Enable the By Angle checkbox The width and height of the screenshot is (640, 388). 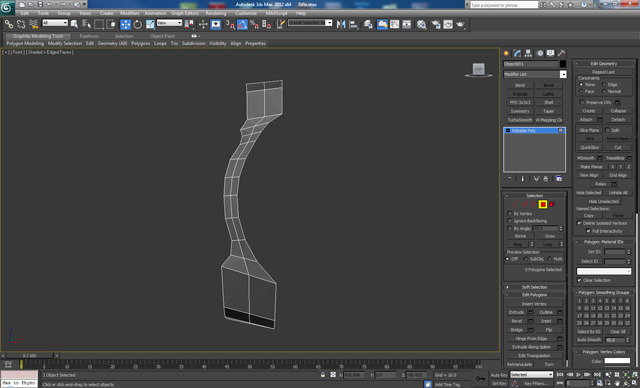pos(510,228)
